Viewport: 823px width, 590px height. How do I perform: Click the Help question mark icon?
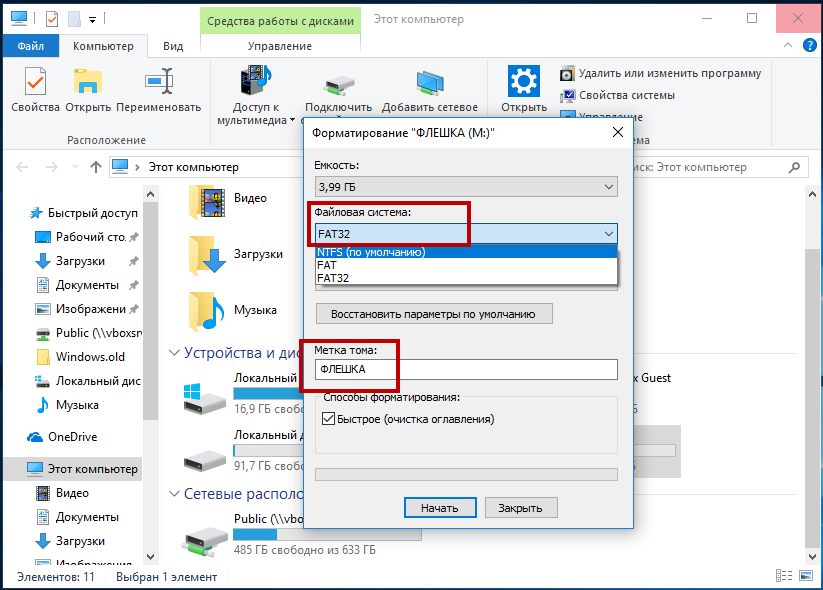tap(810, 46)
